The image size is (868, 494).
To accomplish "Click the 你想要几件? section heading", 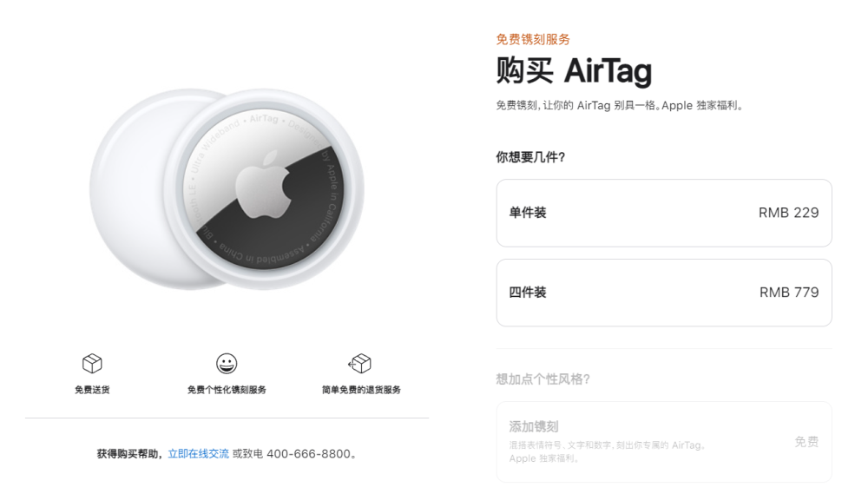I will point(530,157).
